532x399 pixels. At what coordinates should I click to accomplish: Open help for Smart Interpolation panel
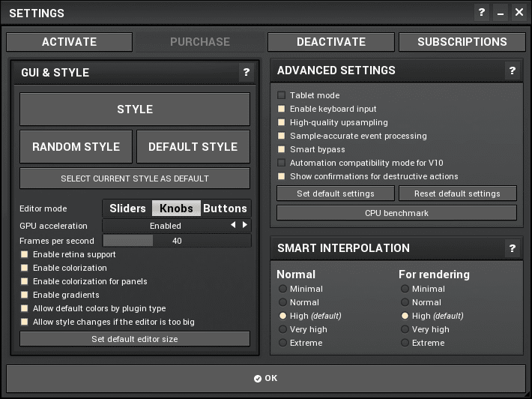[513, 248]
